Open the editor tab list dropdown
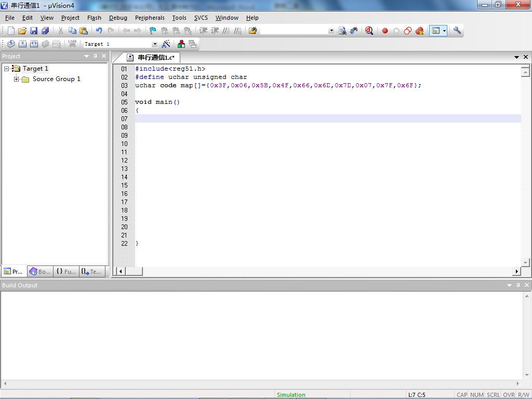The height and width of the screenshot is (399, 532). click(x=516, y=57)
